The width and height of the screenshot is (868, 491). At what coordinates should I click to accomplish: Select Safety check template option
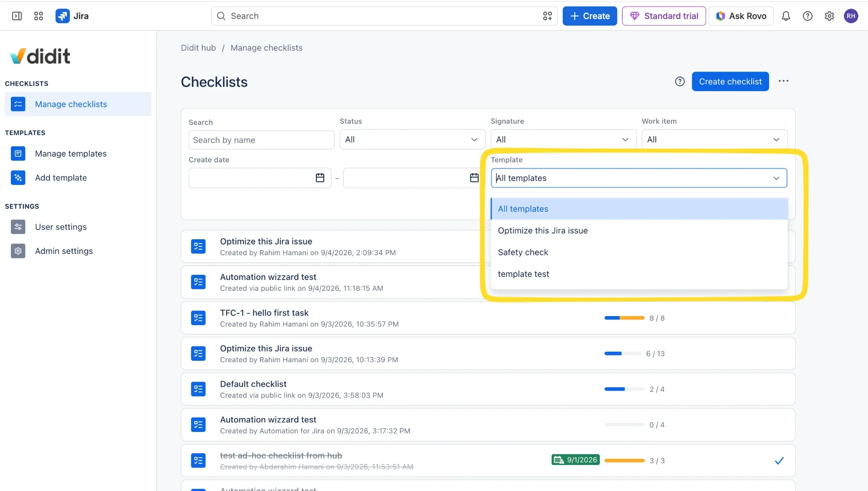[639, 252]
